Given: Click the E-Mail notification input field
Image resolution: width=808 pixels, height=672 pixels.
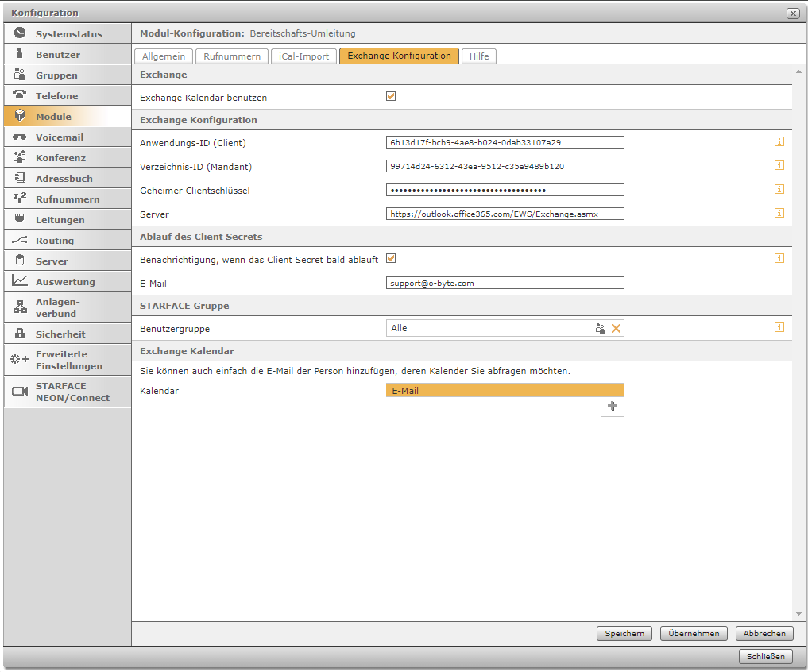Looking at the screenshot, I should point(505,283).
